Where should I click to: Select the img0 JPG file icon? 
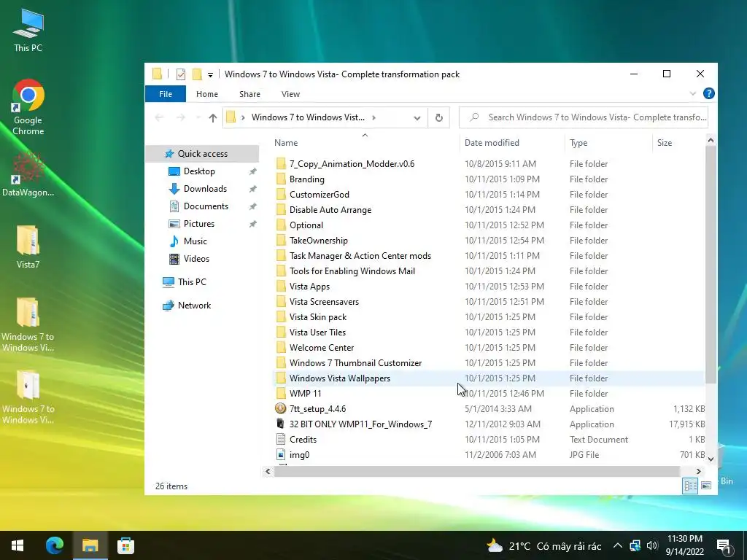point(281,455)
